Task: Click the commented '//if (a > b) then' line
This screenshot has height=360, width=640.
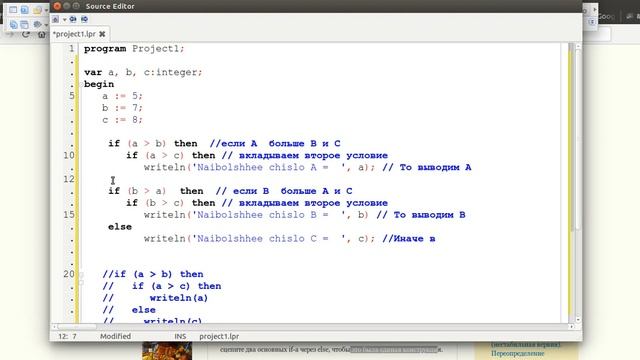Action: [x=153, y=274]
